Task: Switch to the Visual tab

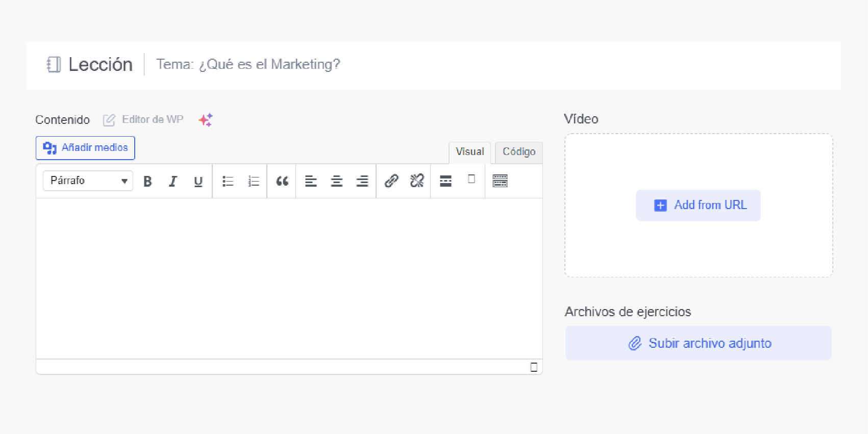Action: [469, 152]
